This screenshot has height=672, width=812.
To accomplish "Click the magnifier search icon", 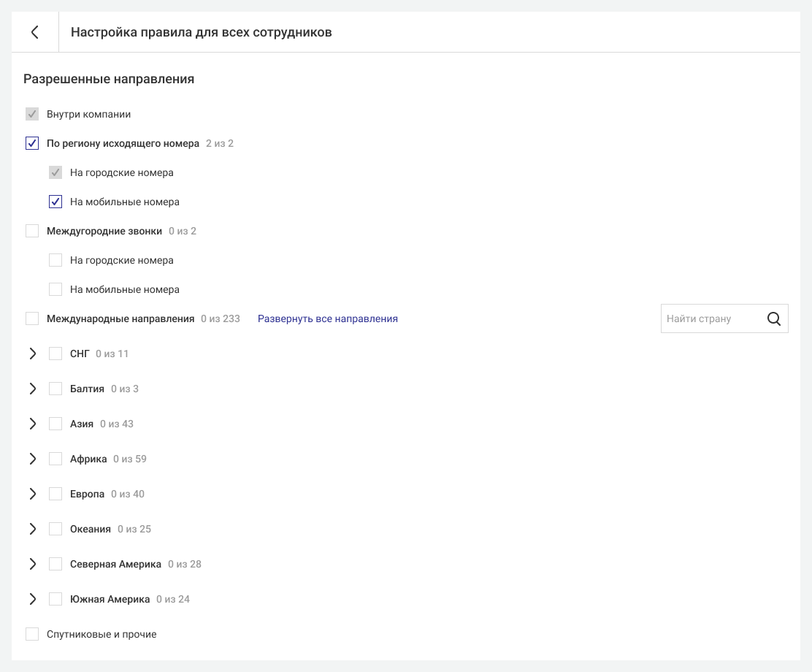I will pos(774,318).
